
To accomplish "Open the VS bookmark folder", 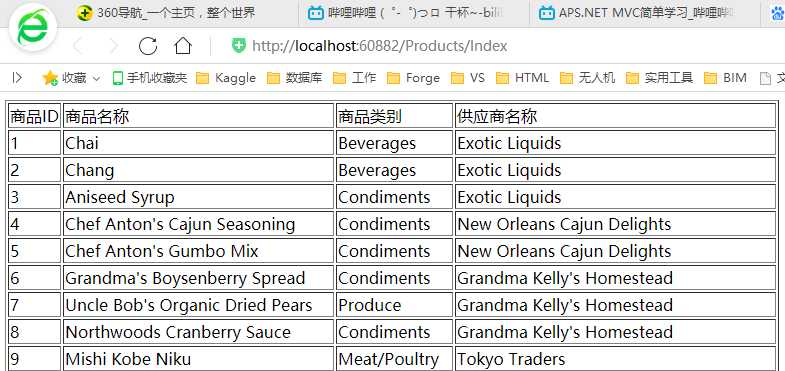I will 468,78.
